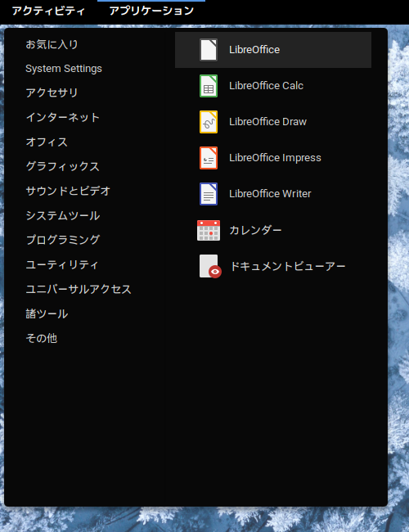The width and height of the screenshot is (409, 532).
Task: Toggle the アプリケーション menu in top bar
Action: tap(151, 11)
